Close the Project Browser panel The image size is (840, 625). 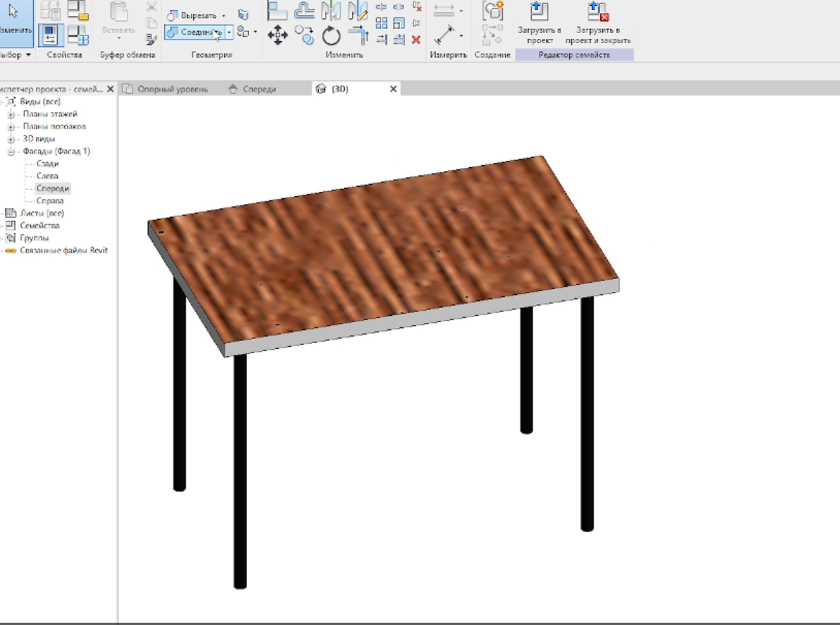[110, 89]
